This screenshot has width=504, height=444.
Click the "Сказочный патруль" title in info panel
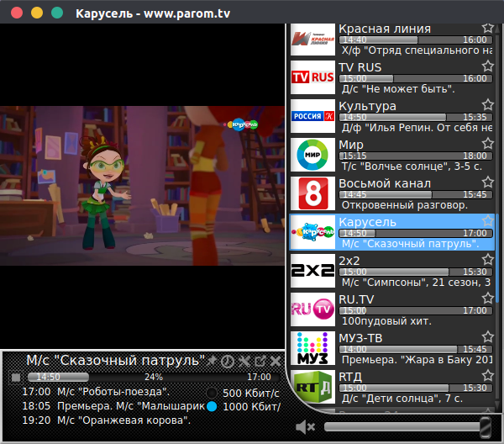tap(116, 361)
